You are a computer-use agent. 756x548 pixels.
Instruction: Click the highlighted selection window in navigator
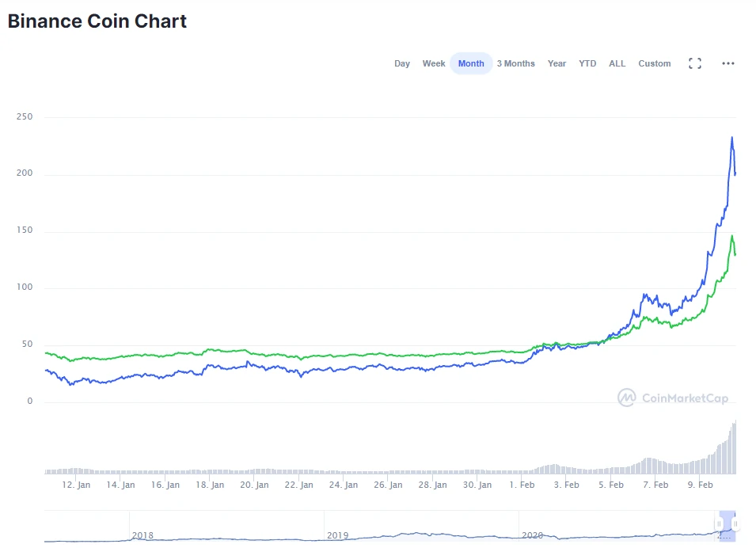(727, 526)
